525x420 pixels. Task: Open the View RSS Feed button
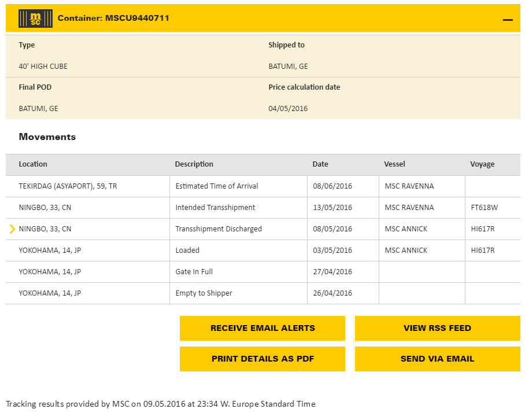pos(437,328)
